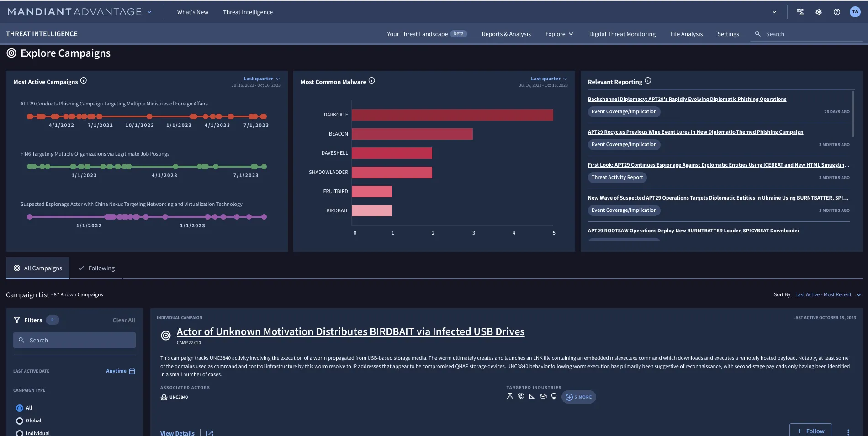Open campaign in new window icon
Viewport: 868px width, 436px height.
coord(210,433)
